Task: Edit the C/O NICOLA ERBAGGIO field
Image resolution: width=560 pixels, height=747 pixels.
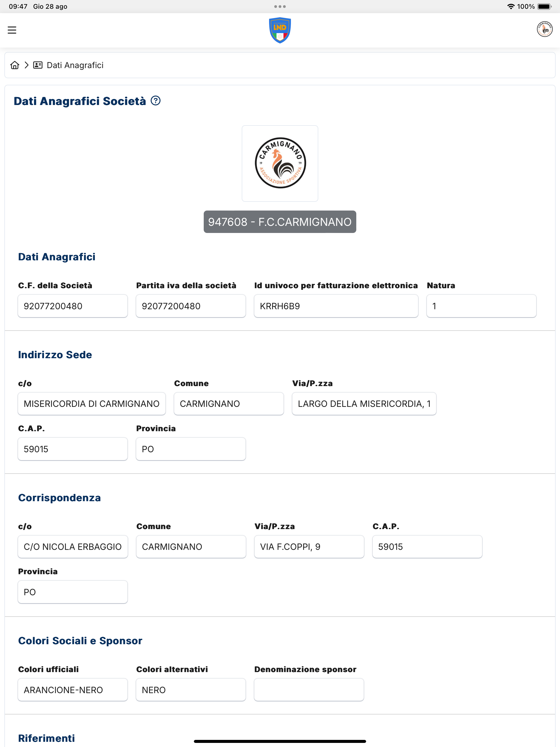Action: (x=73, y=547)
